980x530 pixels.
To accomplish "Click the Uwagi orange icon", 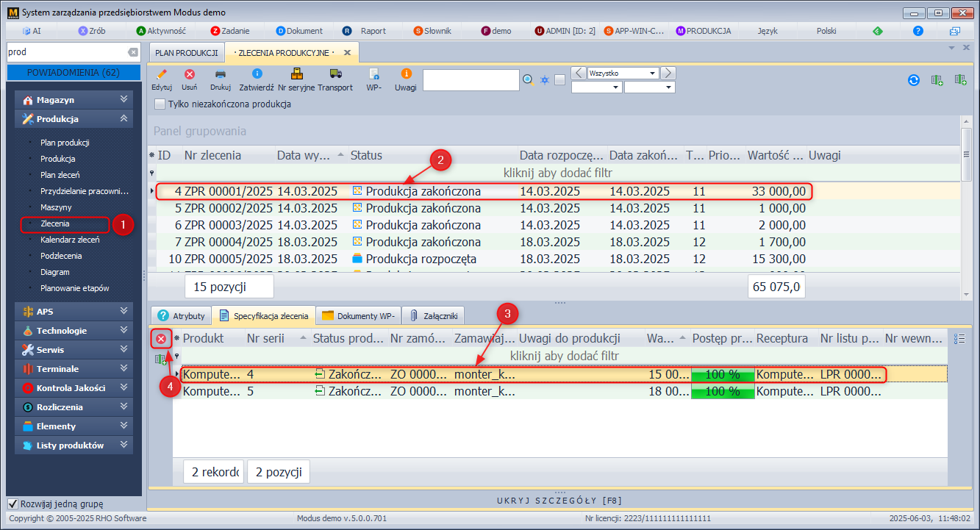I will coord(406,75).
